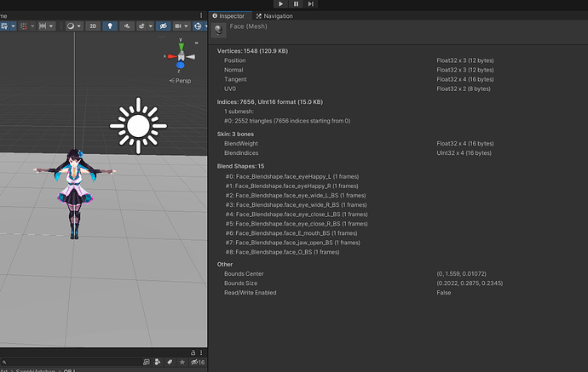Toggle the Project window lock icon

193,352
